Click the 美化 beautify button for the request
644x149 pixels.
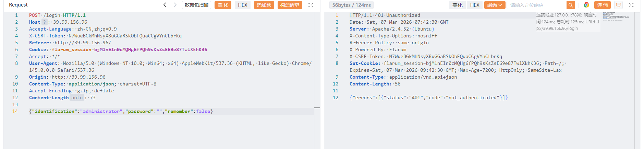point(223,5)
